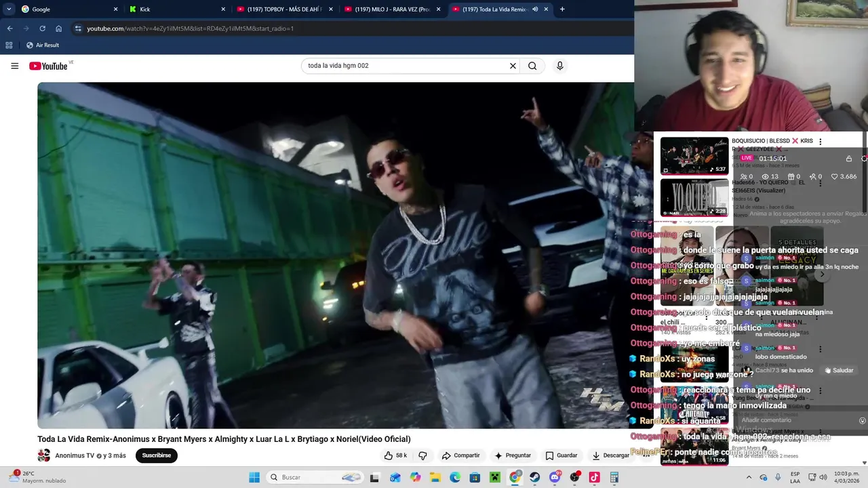
Task: Open the Anonimus TV channel avatar
Action: pos(44,455)
